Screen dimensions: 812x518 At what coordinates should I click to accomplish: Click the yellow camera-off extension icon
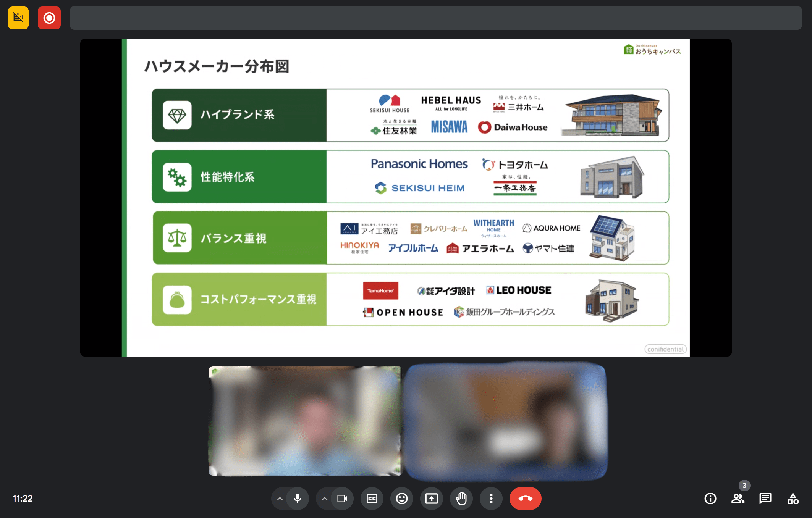tap(18, 18)
